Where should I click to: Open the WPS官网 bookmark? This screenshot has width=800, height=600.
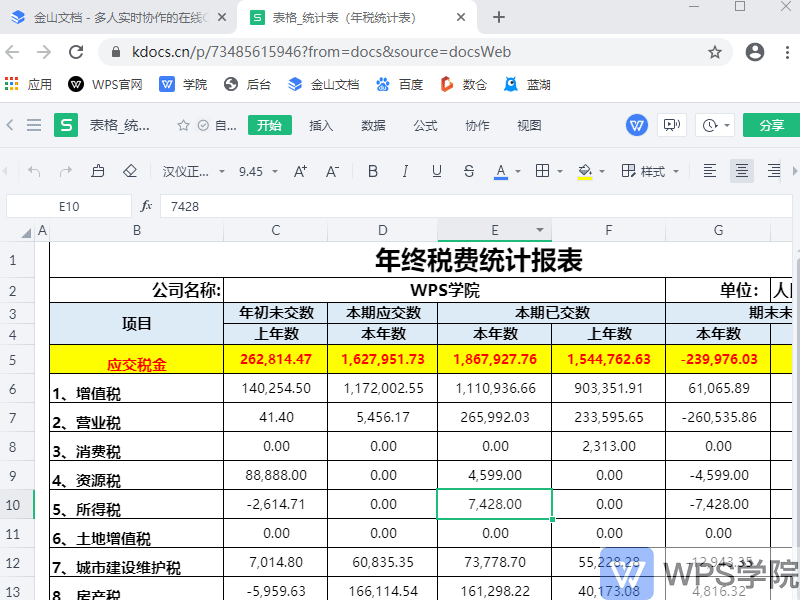[x=105, y=84]
